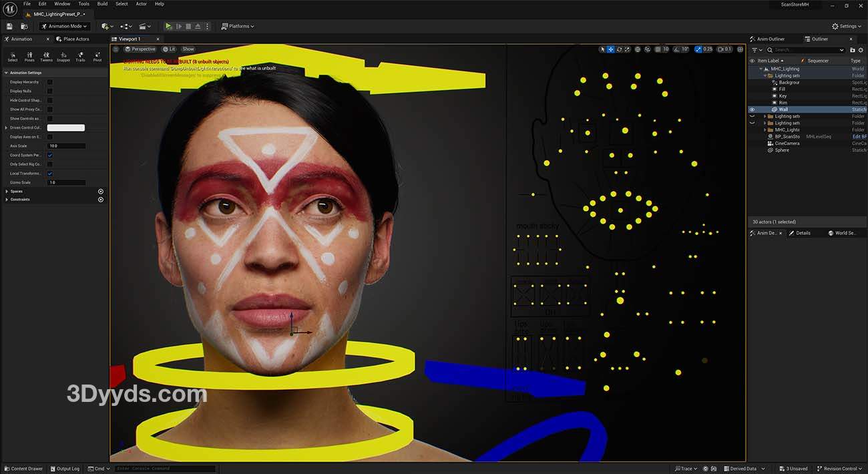Select the Pivot tool icon
868x474 pixels.
point(97,56)
